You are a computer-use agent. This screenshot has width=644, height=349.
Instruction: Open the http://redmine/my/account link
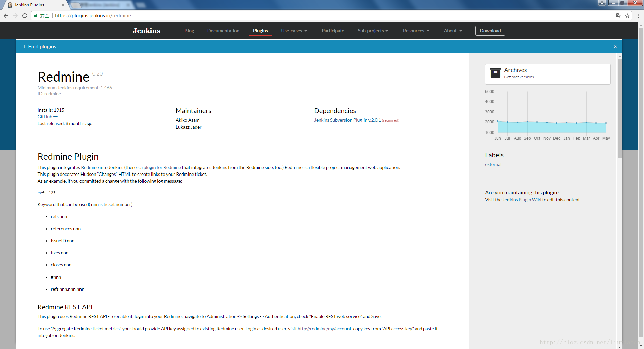coord(324,329)
